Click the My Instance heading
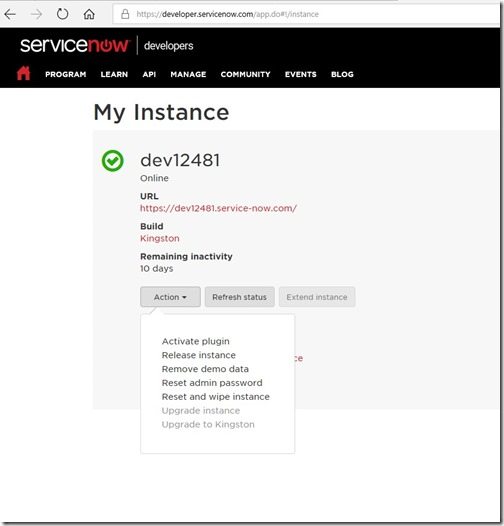504x526 pixels. point(161,112)
